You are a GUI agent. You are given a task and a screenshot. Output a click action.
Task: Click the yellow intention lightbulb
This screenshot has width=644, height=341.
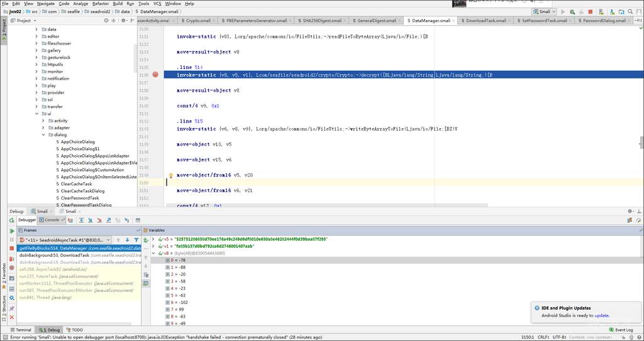click(171, 175)
